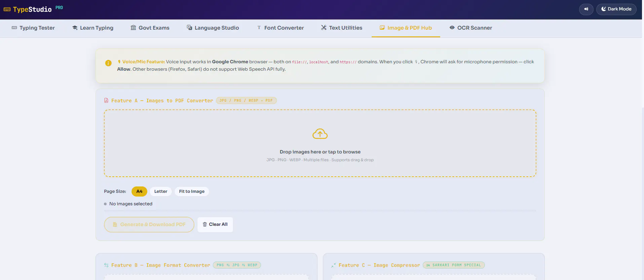Click "Feature B — Image Format Converter" heading
Image resolution: width=644 pixels, height=280 pixels.
[x=161, y=265]
